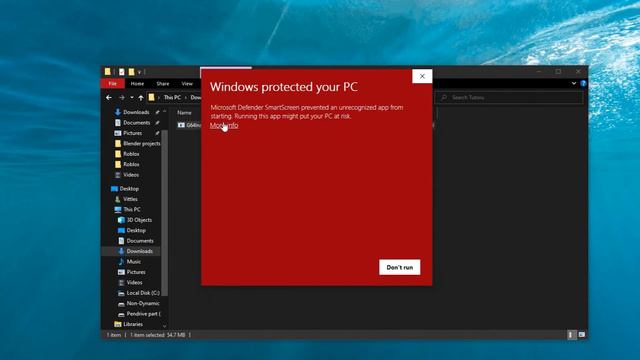The height and width of the screenshot is (360, 640).
Task: Expand the ribbon with the chevron arrow
Action: 574,83
